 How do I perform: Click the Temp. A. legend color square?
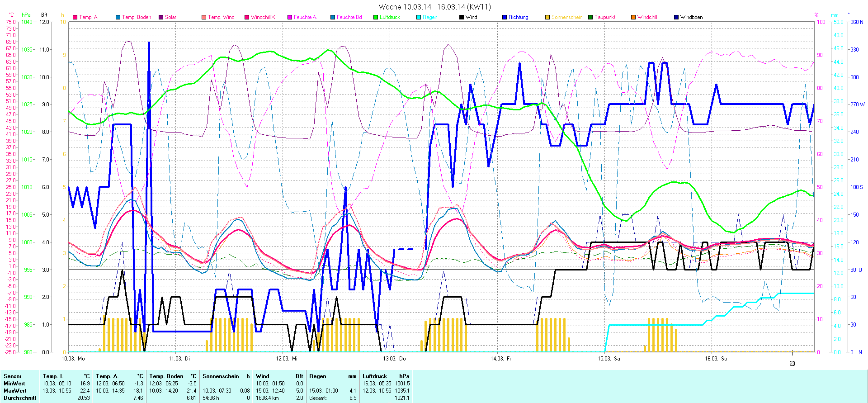pos(75,17)
